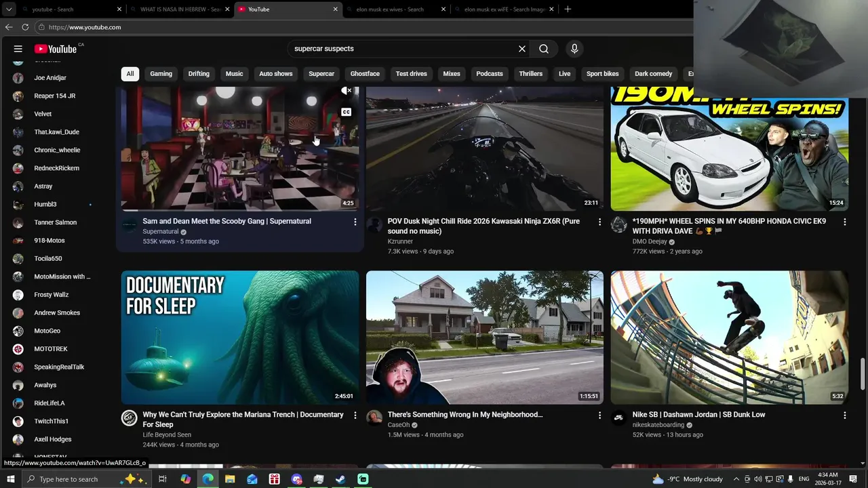Open Windows notification center
868x488 pixels.
click(853, 479)
